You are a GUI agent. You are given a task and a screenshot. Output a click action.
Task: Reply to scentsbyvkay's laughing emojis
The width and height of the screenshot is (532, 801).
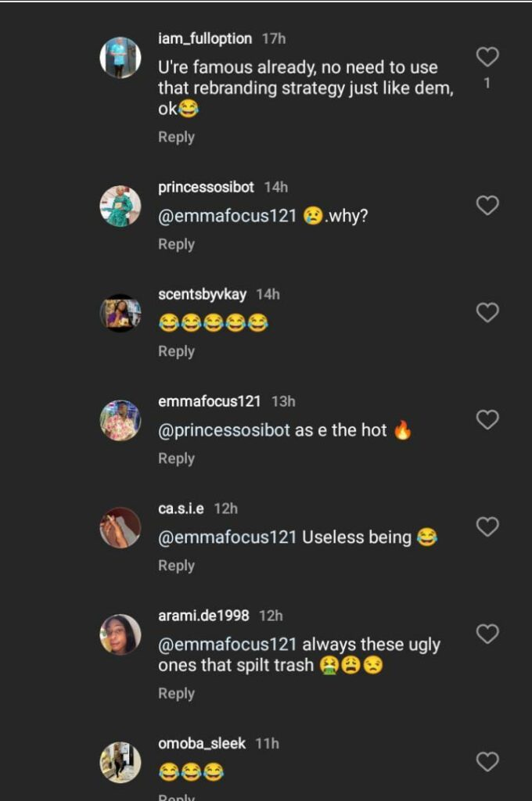(x=176, y=351)
